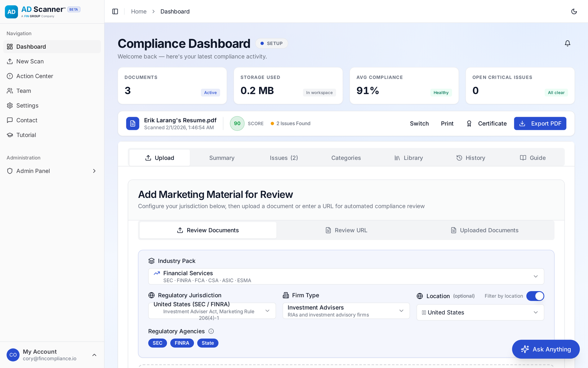Toggle Filter by location switch

pos(535,296)
